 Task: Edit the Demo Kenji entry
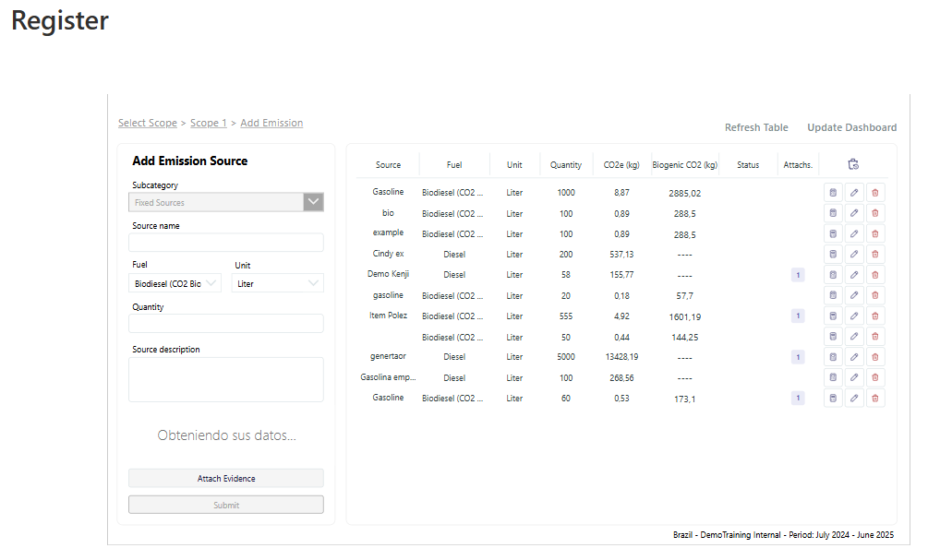click(x=854, y=275)
